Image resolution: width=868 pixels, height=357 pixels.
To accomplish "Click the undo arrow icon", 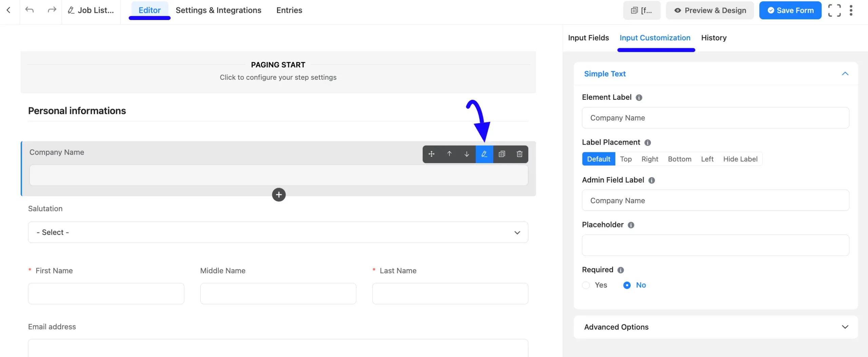I will pos(29,10).
